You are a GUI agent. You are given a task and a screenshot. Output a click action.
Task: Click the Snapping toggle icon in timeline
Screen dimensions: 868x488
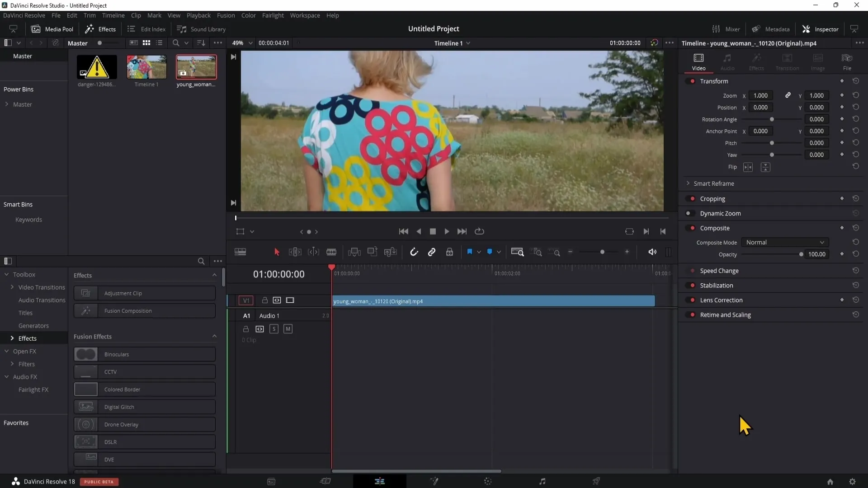[x=413, y=252]
